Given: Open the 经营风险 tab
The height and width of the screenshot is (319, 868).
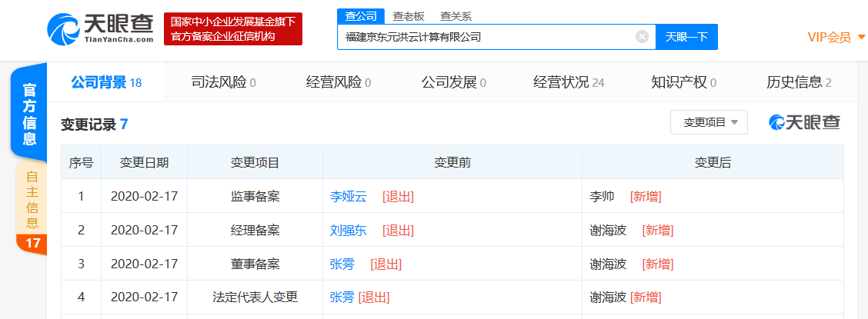Looking at the screenshot, I should click(339, 83).
